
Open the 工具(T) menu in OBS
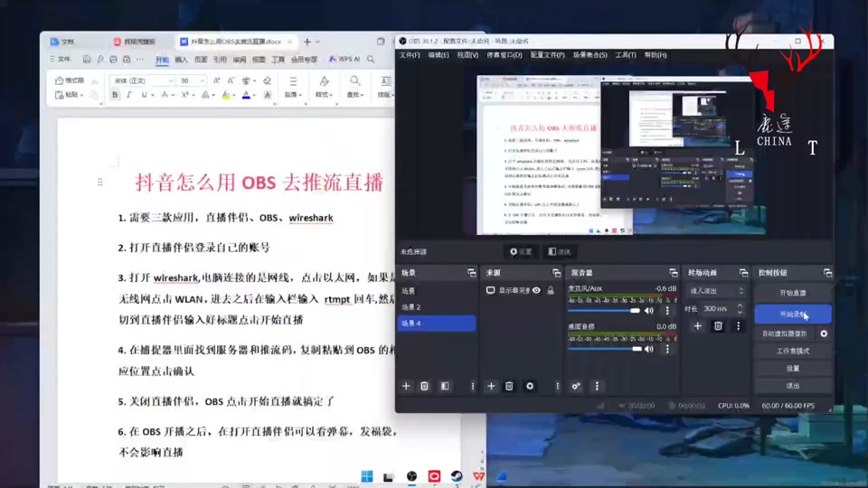click(x=626, y=55)
